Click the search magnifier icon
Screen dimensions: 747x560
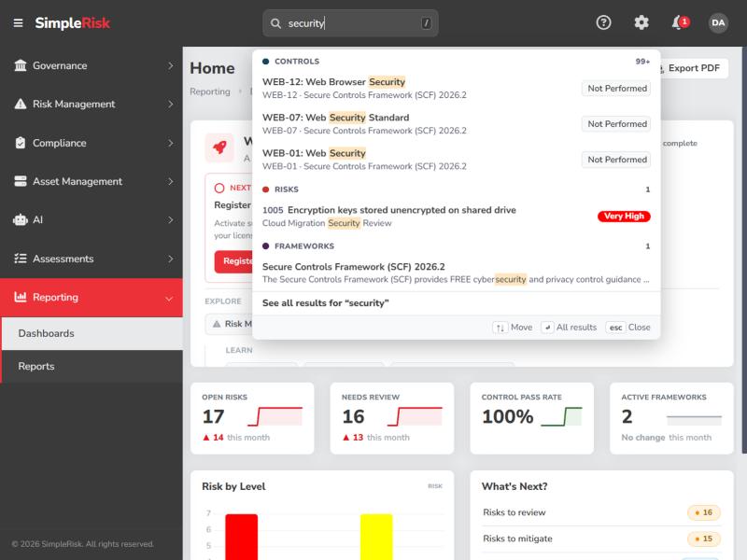(275, 23)
